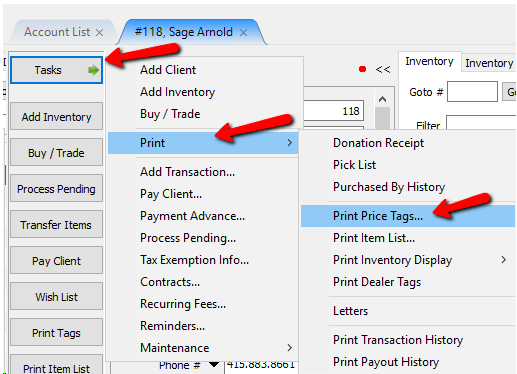Click scrollbar up arrow beside account number

(382, 99)
